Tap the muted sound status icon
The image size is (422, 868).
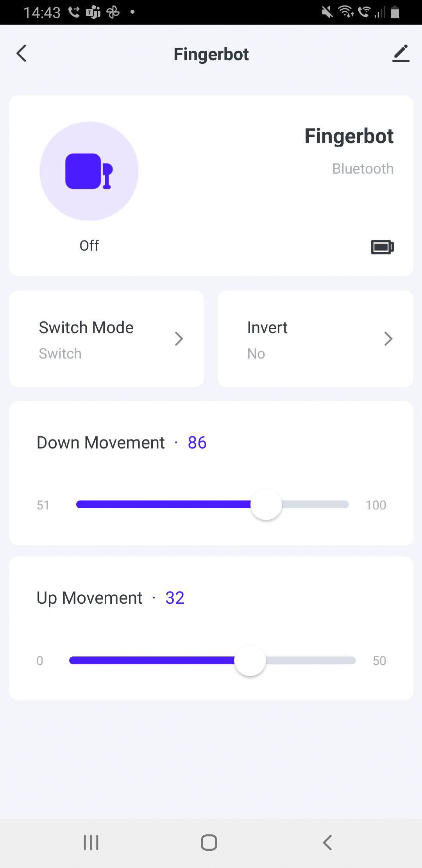pyautogui.click(x=327, y=13)
